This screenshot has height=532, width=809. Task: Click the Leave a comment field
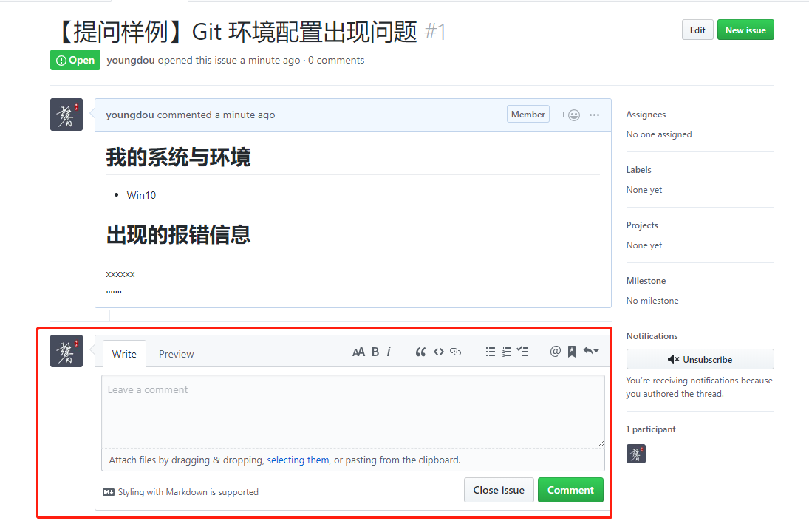(x=353, y=412)
